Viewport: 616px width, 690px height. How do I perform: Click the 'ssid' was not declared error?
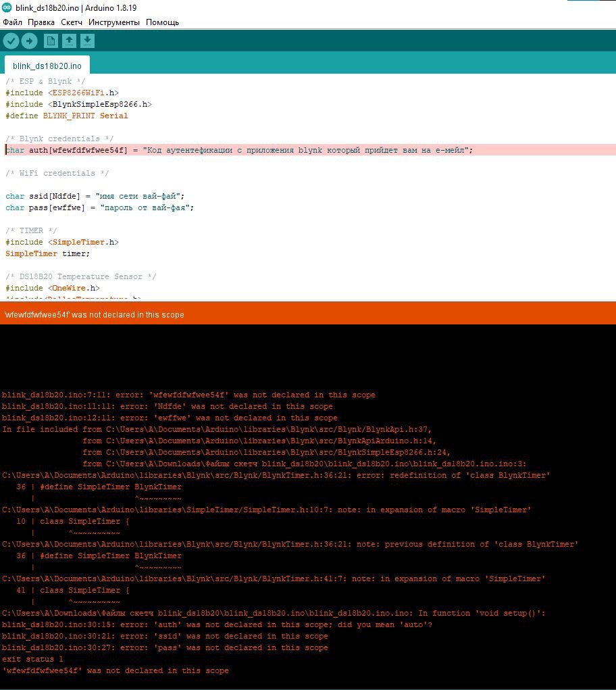165,636
